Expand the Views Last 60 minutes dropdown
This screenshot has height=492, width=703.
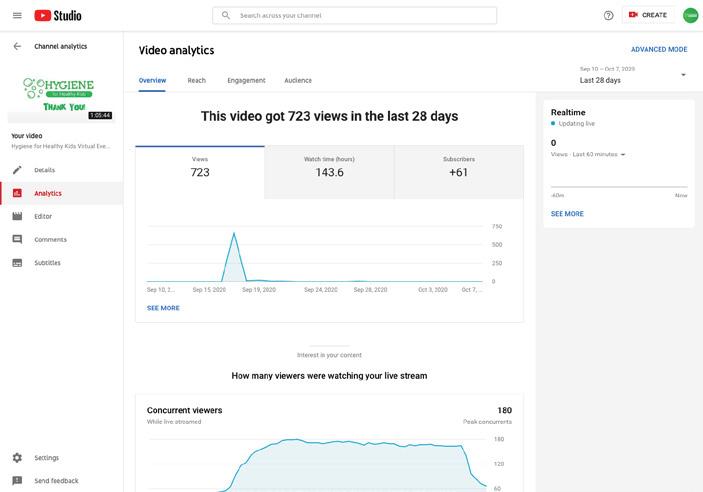[588, 154]
